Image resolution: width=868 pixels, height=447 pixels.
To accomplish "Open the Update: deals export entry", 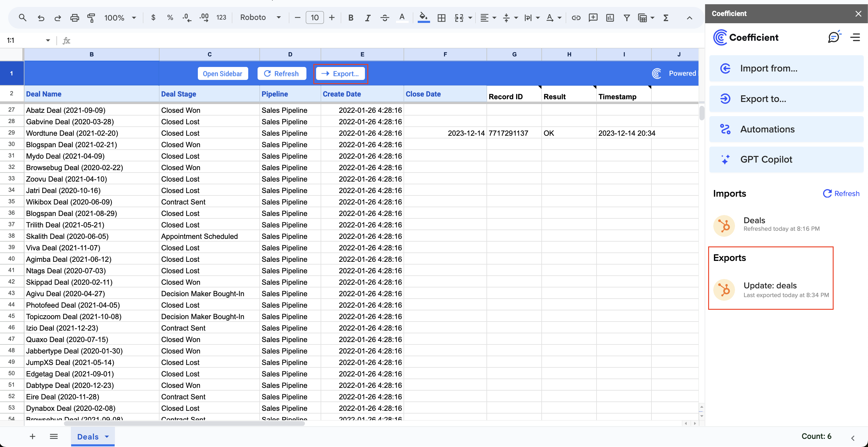I will tap(771, 290).
